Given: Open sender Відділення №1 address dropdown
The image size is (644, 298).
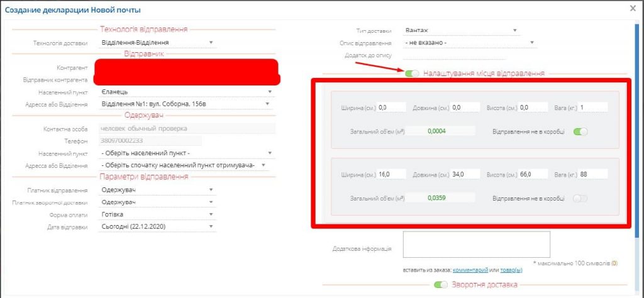Looking at the screenshot, I should click(x=185, y=104).
